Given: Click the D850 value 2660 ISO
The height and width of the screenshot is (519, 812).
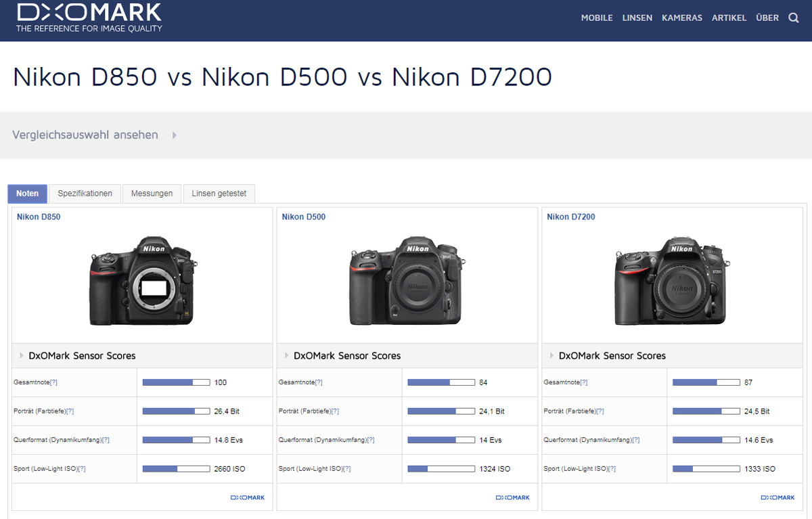Looking at the screenshot, I should pos(229,469).
